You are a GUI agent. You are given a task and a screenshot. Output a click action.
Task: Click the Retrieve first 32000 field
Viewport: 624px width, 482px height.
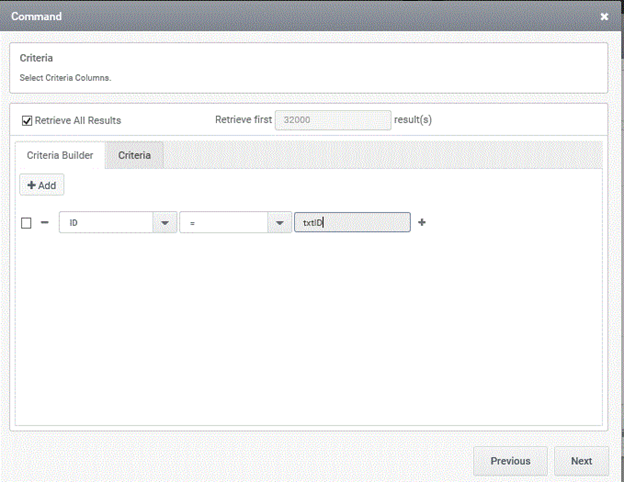[x=333, y=120]
